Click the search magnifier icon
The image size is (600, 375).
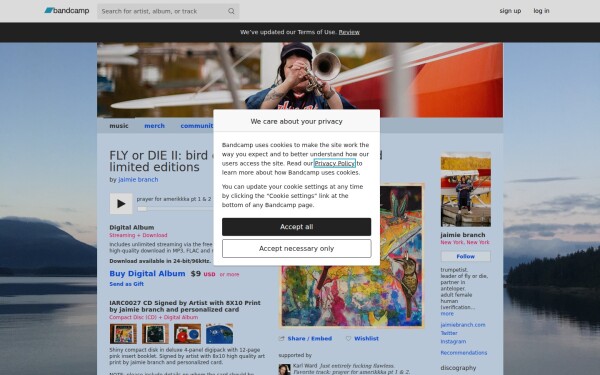point(231,11)
